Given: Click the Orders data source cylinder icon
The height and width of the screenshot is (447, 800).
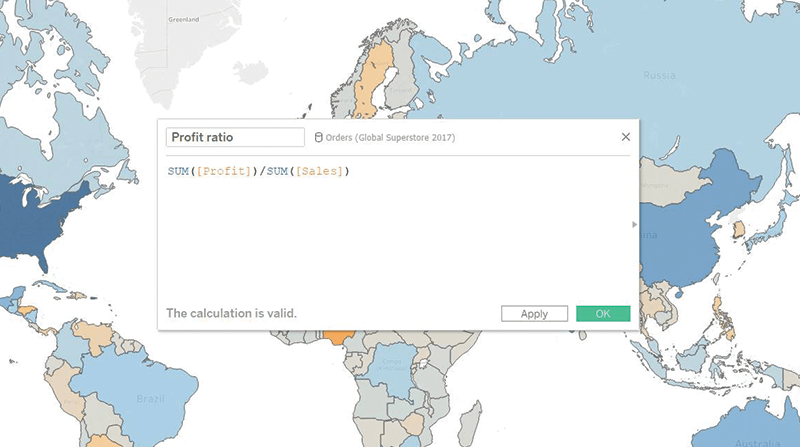Looking at the screenshot, I should coord(319,137).
